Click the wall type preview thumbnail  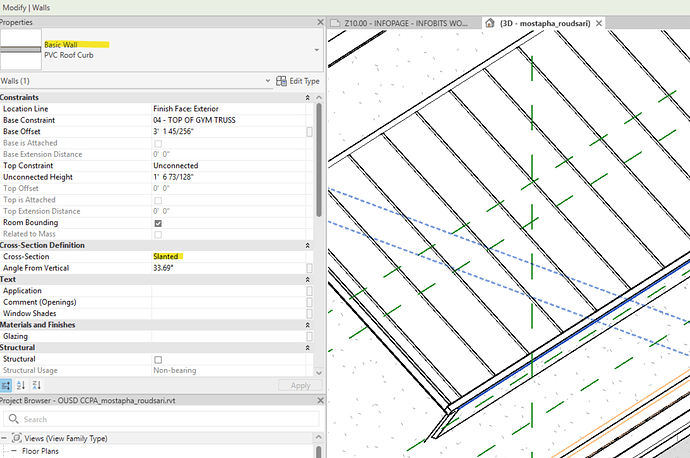point(20,49)
